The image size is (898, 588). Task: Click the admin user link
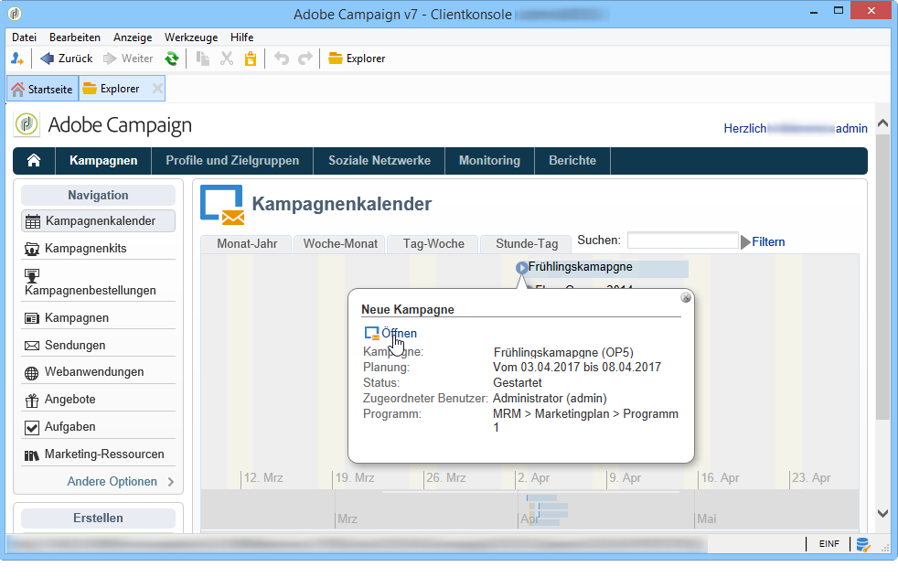[x=851, y=128]
